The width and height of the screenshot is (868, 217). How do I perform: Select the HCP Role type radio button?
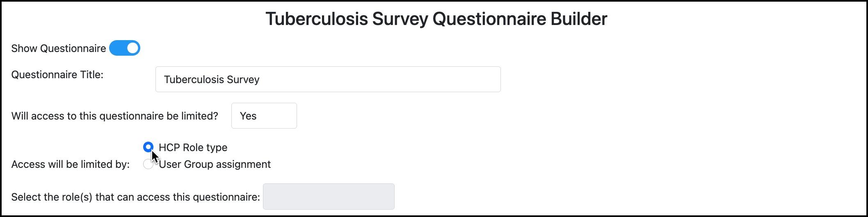pos(148,147)
